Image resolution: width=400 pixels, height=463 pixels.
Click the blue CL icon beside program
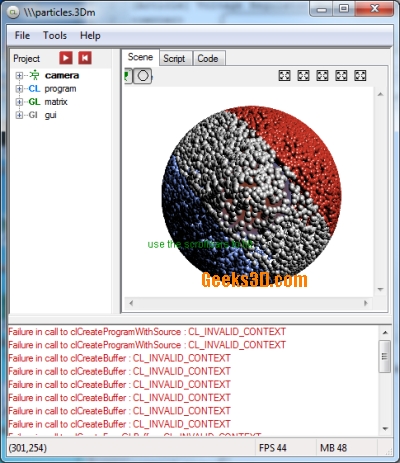(34, 89)
